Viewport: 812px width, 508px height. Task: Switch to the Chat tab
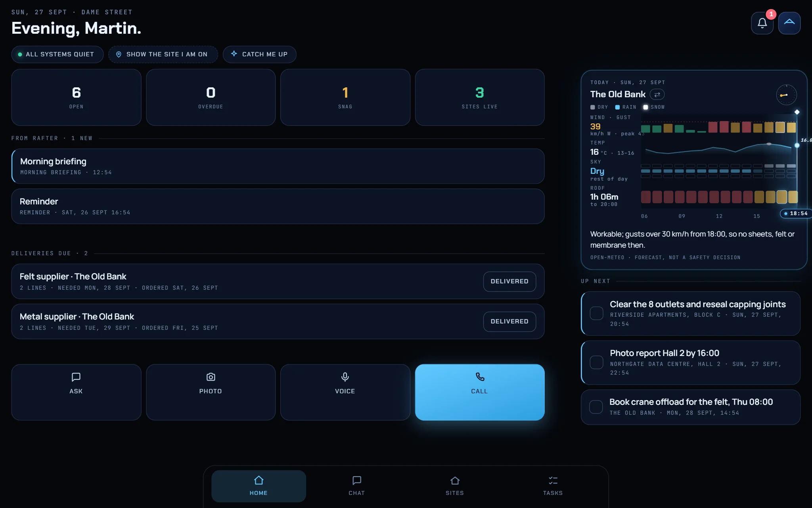pos(356,486)
